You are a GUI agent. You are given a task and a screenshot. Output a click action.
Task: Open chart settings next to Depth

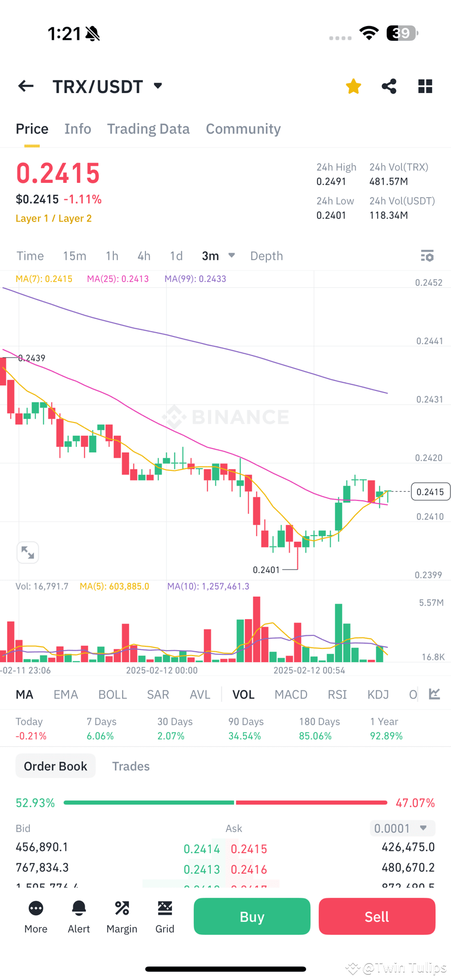pos(428,255)
